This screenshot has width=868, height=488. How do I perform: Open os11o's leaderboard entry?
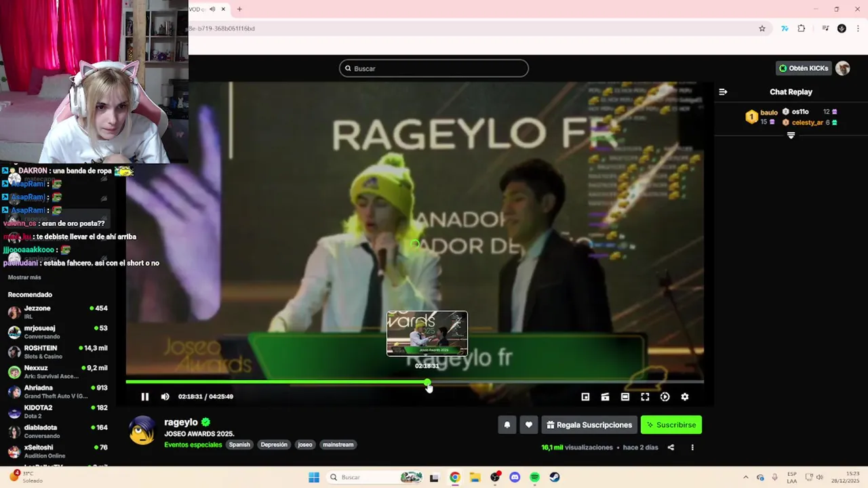click(x=810, y=112)
